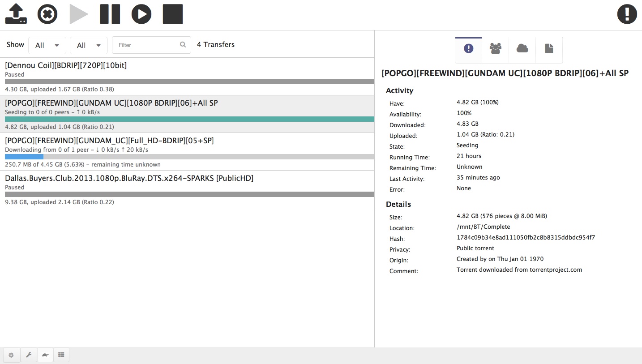Viewport: 642px width, 364px height.
Task: Click the inspector torrent title heading
Action: coord(505,73)
